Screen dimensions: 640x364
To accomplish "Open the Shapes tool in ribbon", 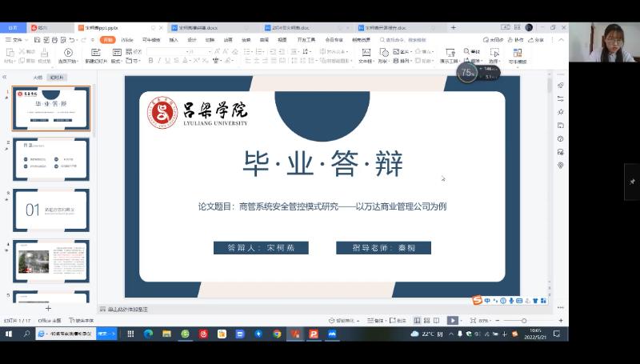I will (383, 55).
